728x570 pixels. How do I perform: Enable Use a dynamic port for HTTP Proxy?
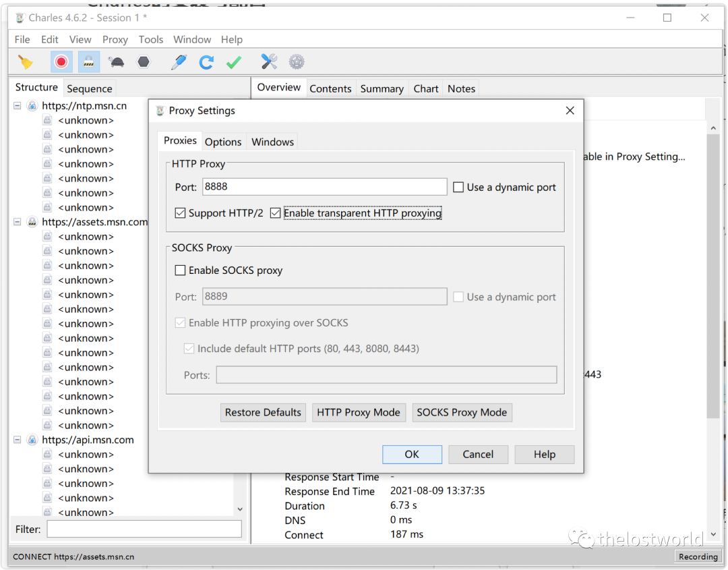[458, 188]
